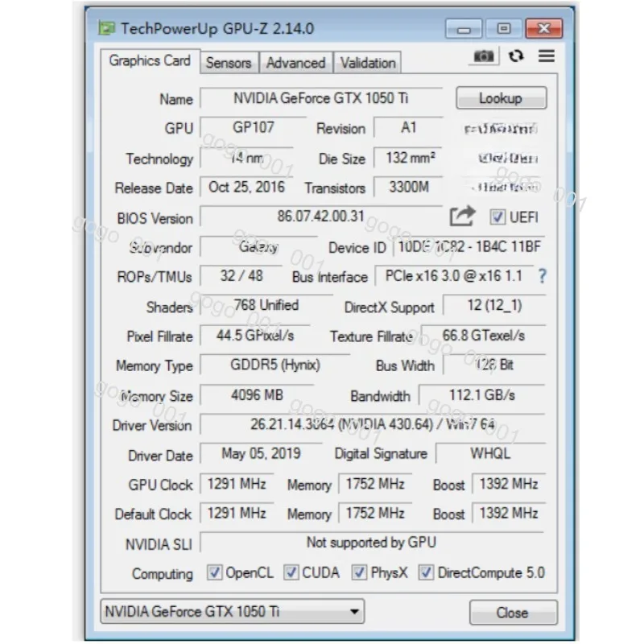The image size is (644, 644).
Task: Open the hamburger settings menu
Action: (547, 56)
